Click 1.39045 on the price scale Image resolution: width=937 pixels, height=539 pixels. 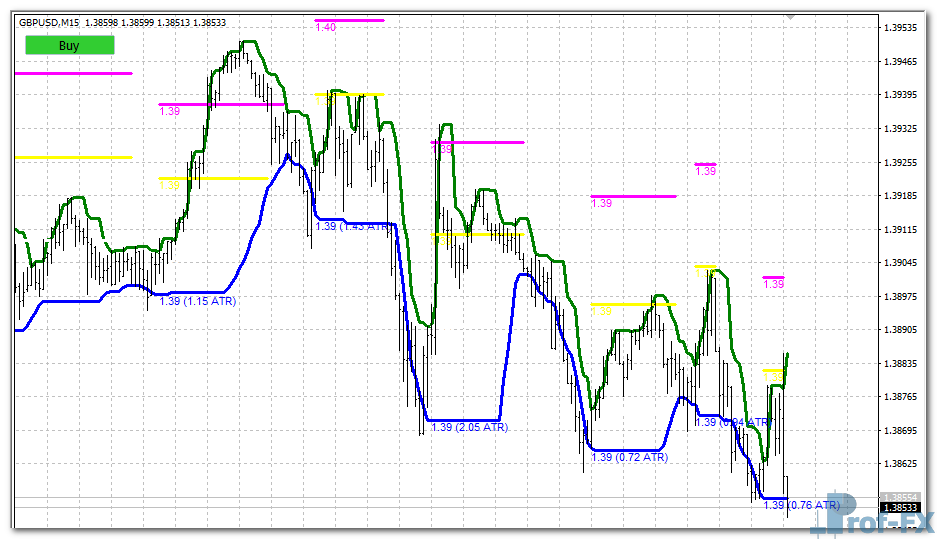click(903, 263)
